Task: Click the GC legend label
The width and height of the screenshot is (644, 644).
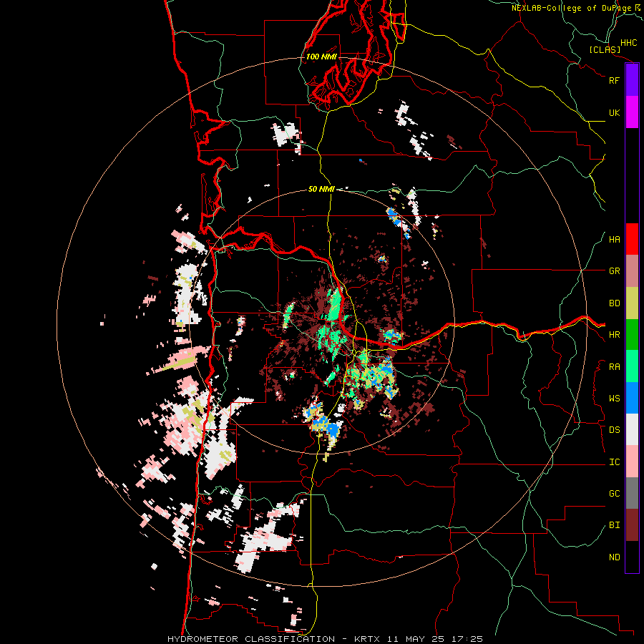Action: click(x=614, y=494)
